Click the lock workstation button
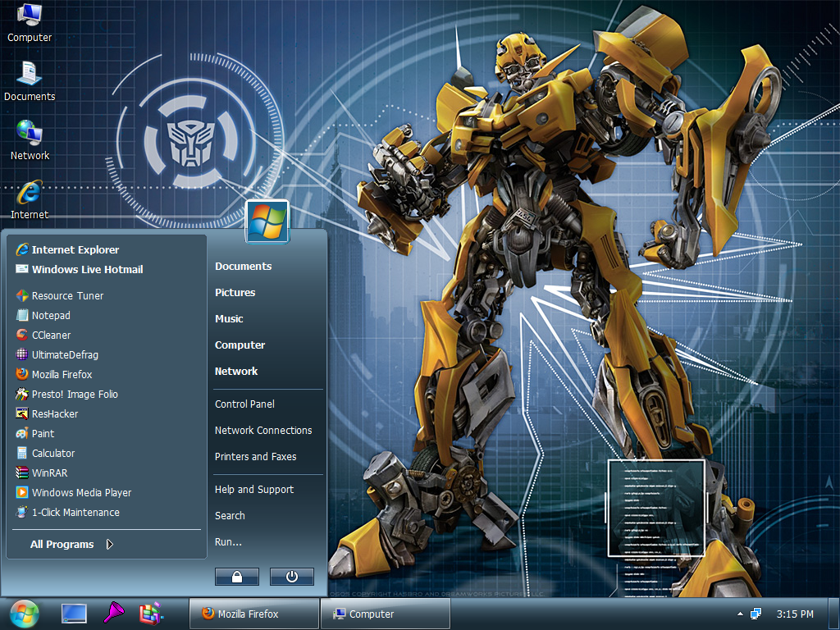This screenshot has height=630, width=840. 236,576
